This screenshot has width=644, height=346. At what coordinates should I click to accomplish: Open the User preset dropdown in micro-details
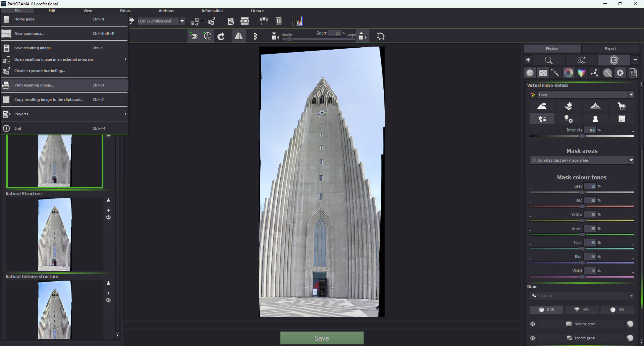click(x=631, y=95)
